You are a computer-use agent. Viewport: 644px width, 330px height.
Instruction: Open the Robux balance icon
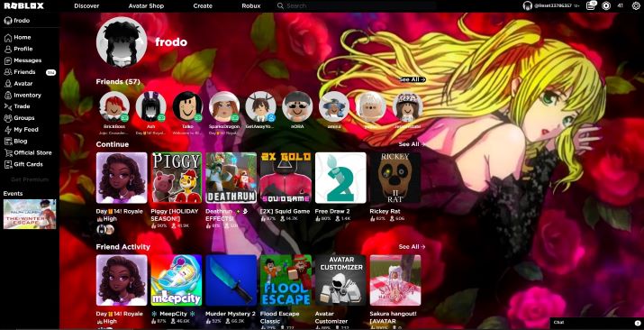pyautogui.click(x=606, y=5)
